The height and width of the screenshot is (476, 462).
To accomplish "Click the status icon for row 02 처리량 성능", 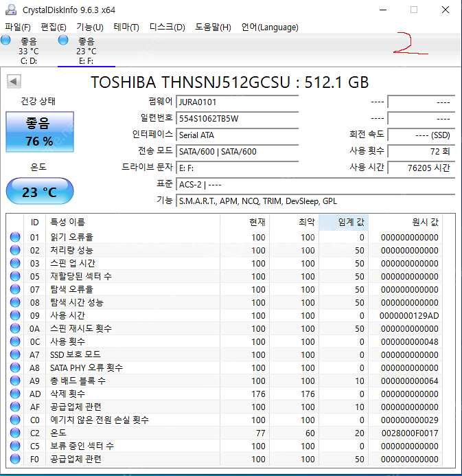I will (15, 250).
